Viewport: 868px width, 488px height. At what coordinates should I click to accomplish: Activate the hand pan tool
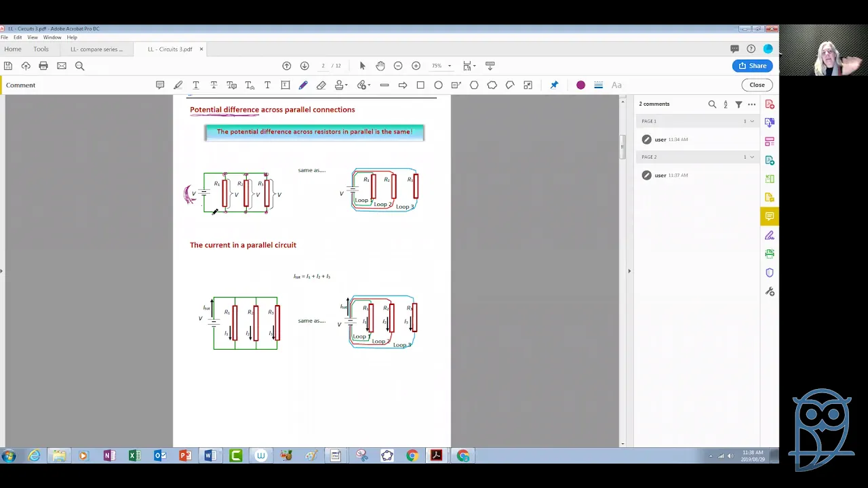(380, 66)
